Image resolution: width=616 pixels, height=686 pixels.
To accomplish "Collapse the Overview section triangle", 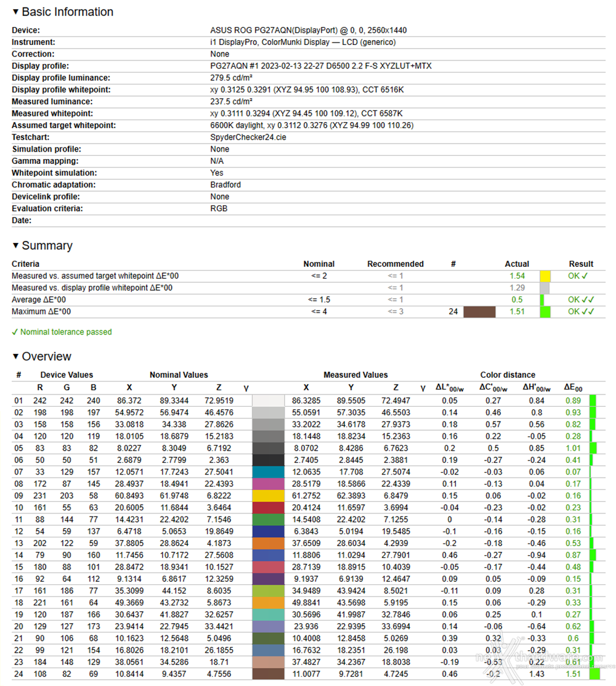I will (16, 356).
